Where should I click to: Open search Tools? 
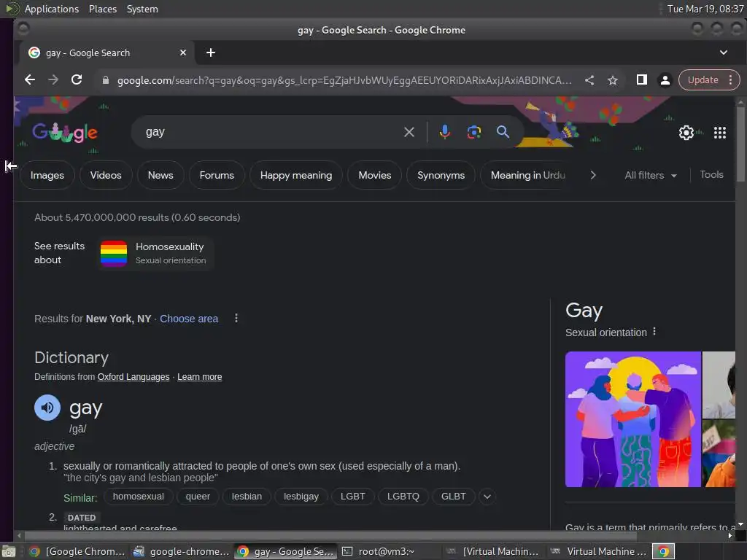[711, 175]
